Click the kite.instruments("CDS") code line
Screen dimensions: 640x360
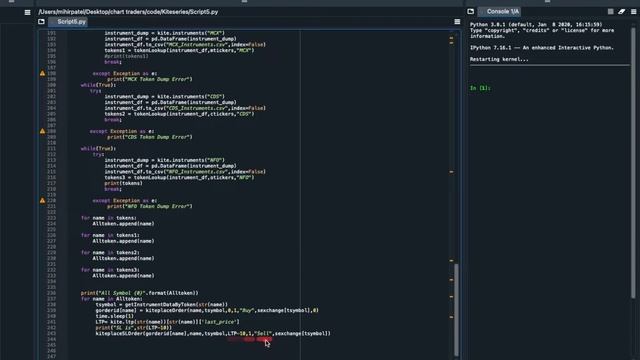(x=164, y=97)
